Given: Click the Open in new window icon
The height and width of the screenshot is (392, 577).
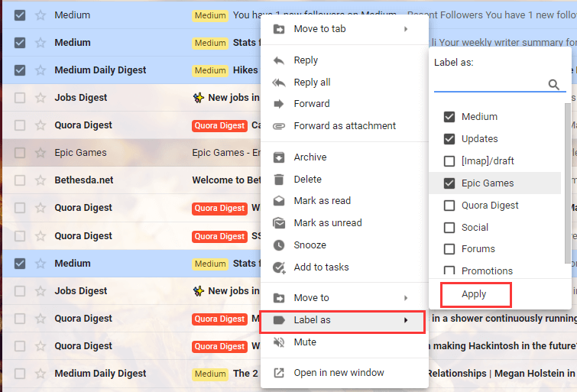Looking at the screenshot, I should 278,373.
